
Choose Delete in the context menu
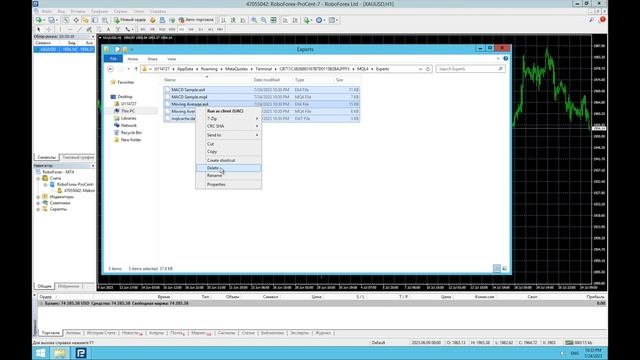pyautogui.click(x=229, y=168)
